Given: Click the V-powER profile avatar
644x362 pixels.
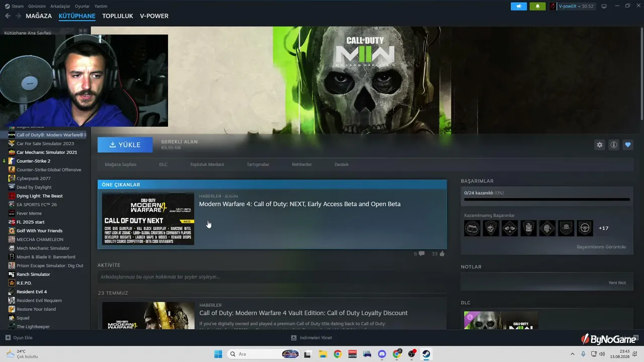Looking at the screenshot, I should click(553, 7).
